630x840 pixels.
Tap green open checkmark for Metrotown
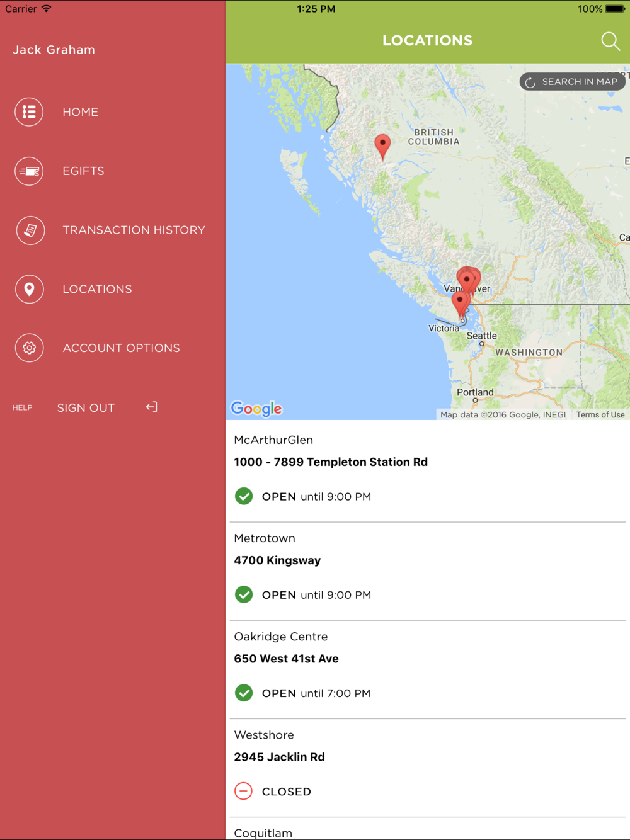click(x=244, y=594)
